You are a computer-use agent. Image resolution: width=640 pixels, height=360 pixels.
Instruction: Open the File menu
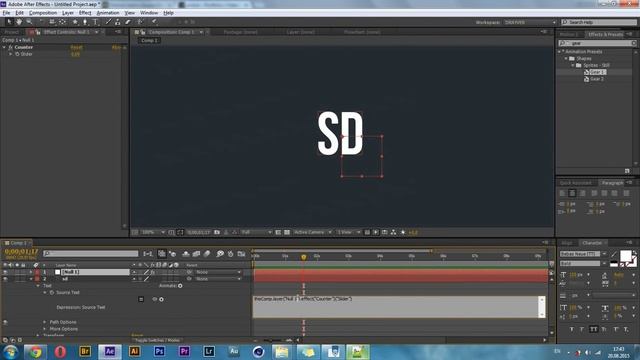pyautogui.click(x=7, y=13)
